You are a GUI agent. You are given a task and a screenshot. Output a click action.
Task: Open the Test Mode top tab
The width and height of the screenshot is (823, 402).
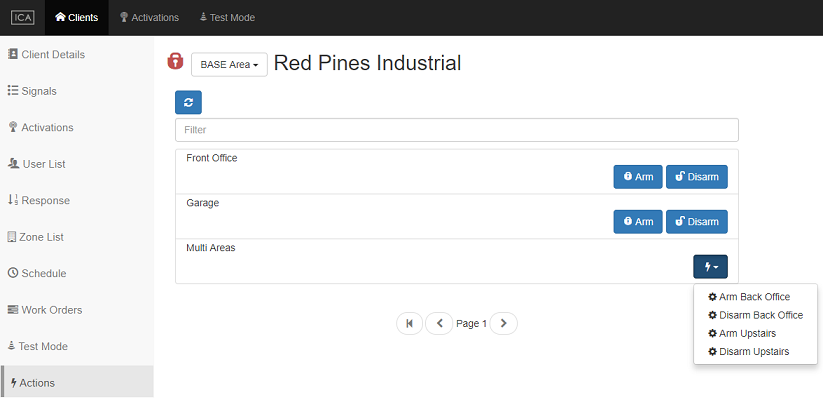[227, 18]
